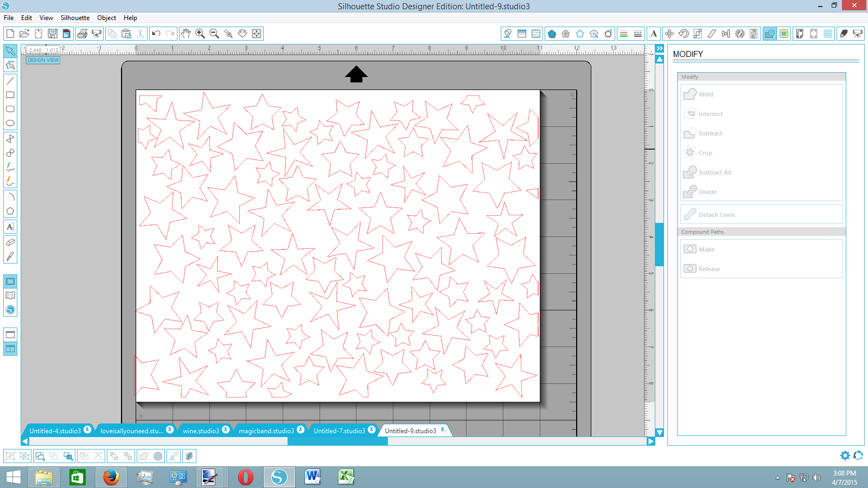Open the Replicate window icon
The image size is (868, 488).
point(740,34)
